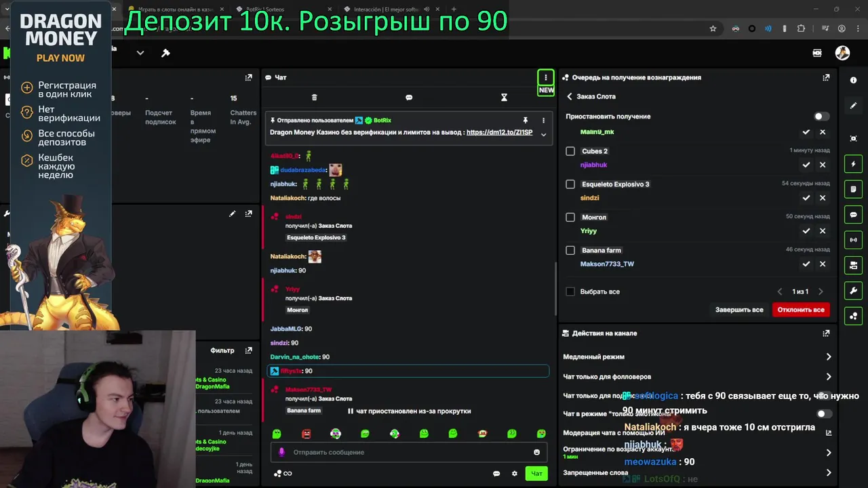Tick the Esqueleto Explosivo 3 checkbox
The height and width of the screenshot is (488, 868).
pyautogui.click(x=570, y=184)
